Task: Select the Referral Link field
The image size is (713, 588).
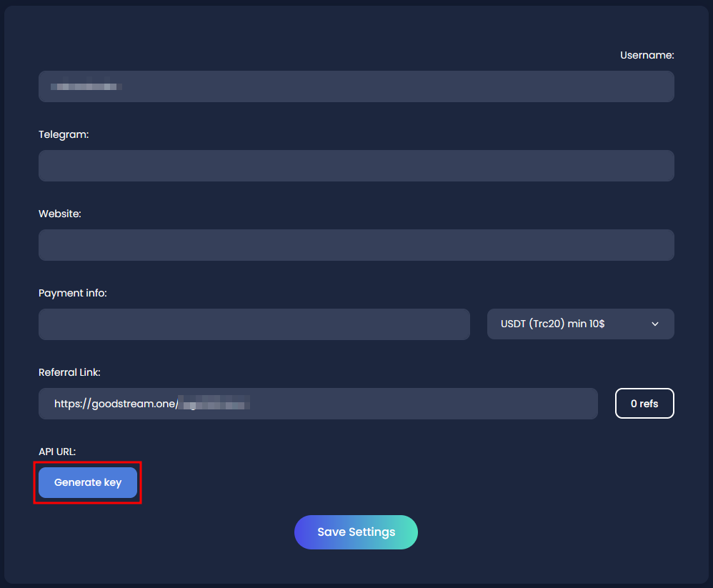Action: point(319,404)
